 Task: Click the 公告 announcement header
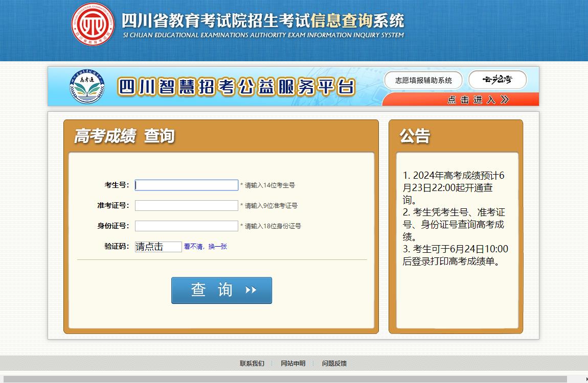coord(415,136)
